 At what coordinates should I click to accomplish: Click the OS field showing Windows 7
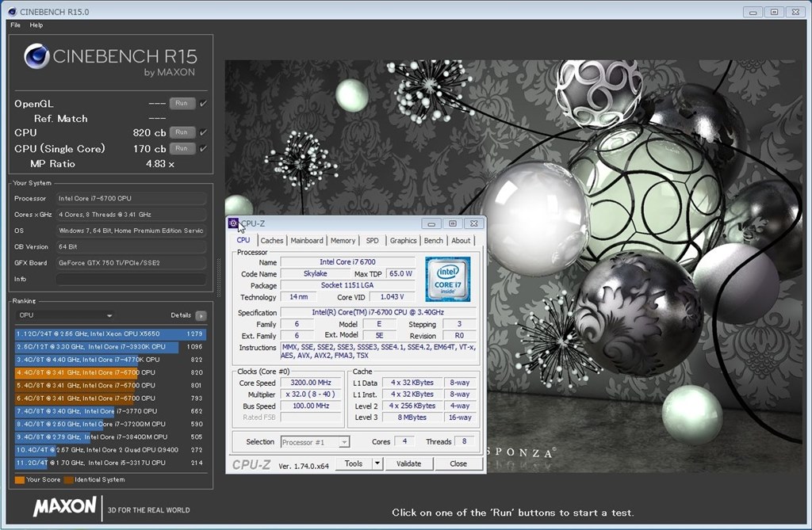[x=131, y=231]
